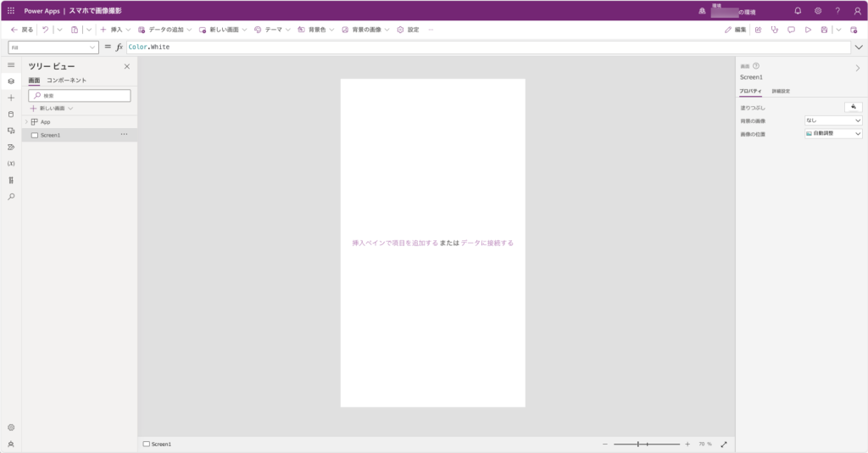Open the Data pane in left sidebar
868x453 pixels.
[11, 114]
